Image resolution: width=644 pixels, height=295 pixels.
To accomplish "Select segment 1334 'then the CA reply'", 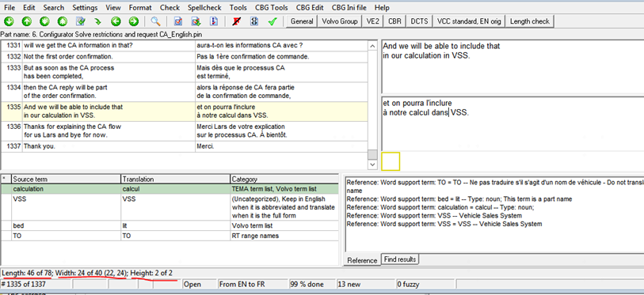I will [184, 92].
